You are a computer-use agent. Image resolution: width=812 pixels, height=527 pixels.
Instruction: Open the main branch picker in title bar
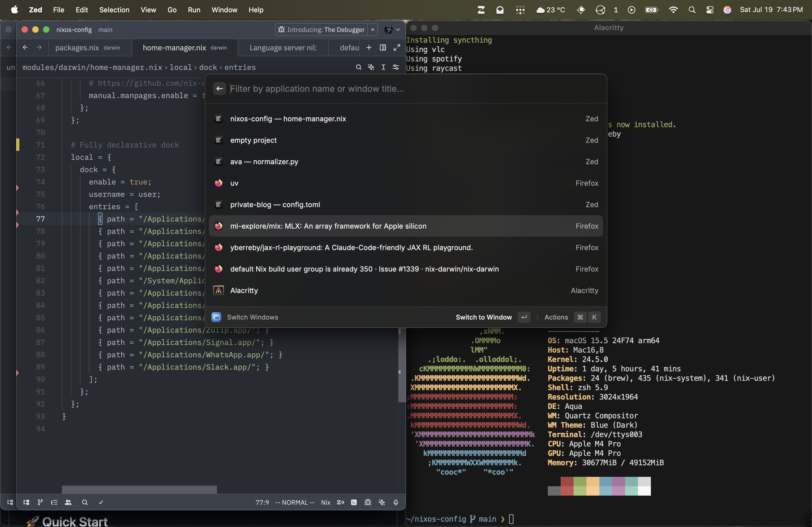tap(105, 30)
